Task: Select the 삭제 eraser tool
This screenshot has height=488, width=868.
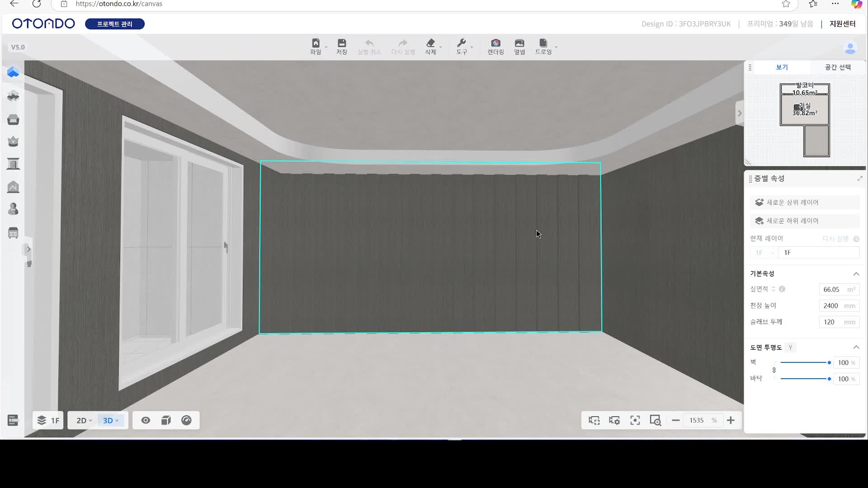Action: [x=430, y=47]
